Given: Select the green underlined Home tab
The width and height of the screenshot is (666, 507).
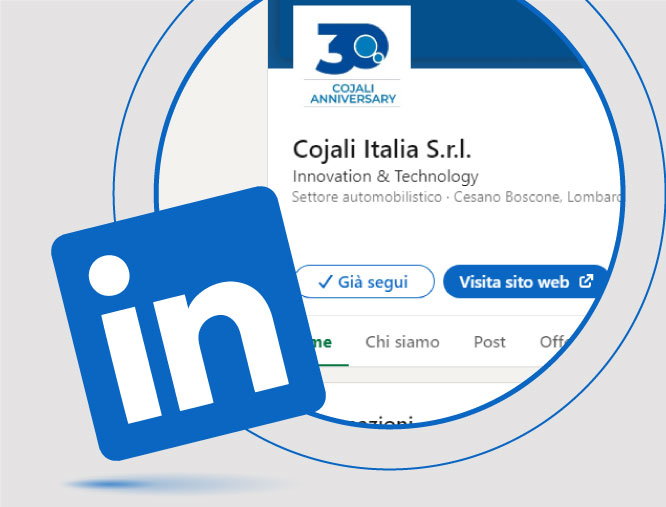Looking at the screenshot, I should click(x=325, y=342).
